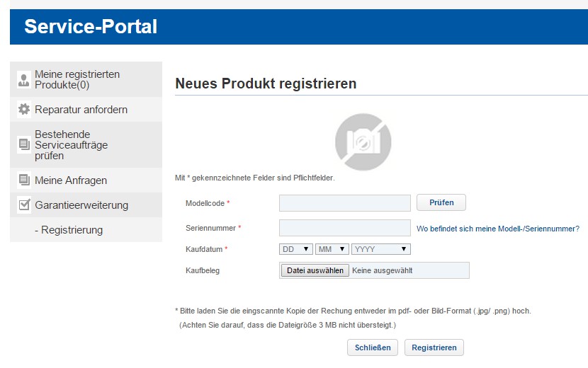Click the document icon beside Meine Anfragen

(24, 180)
